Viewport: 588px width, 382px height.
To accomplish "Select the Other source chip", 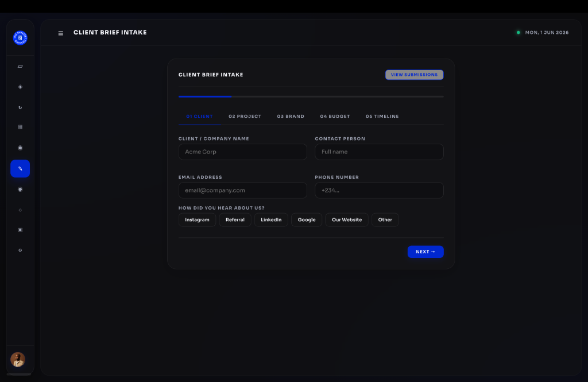I will click(385, 220).
